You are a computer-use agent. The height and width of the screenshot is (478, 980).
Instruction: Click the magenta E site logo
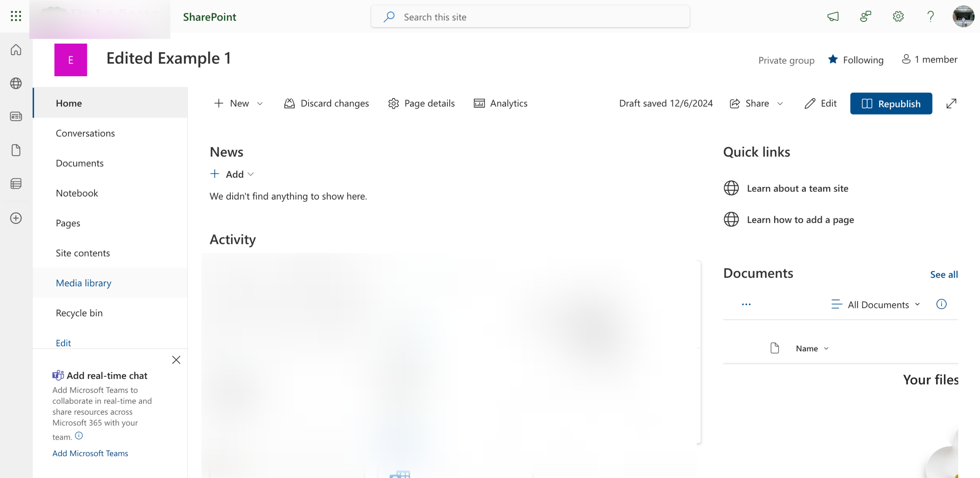(70, 60)
